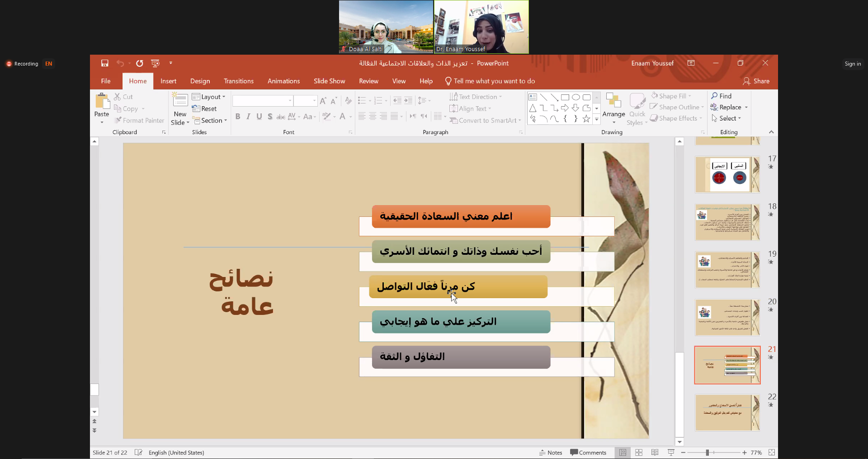Toggle Bold formatting button
Image resolution: width=868 pixels, height=459 pixels.
pos(238,117)
